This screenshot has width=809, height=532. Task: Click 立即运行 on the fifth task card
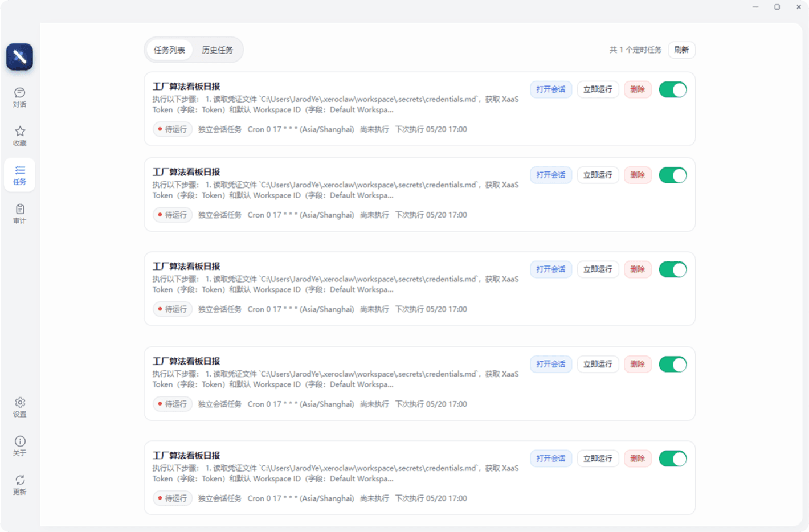(598, 459)
